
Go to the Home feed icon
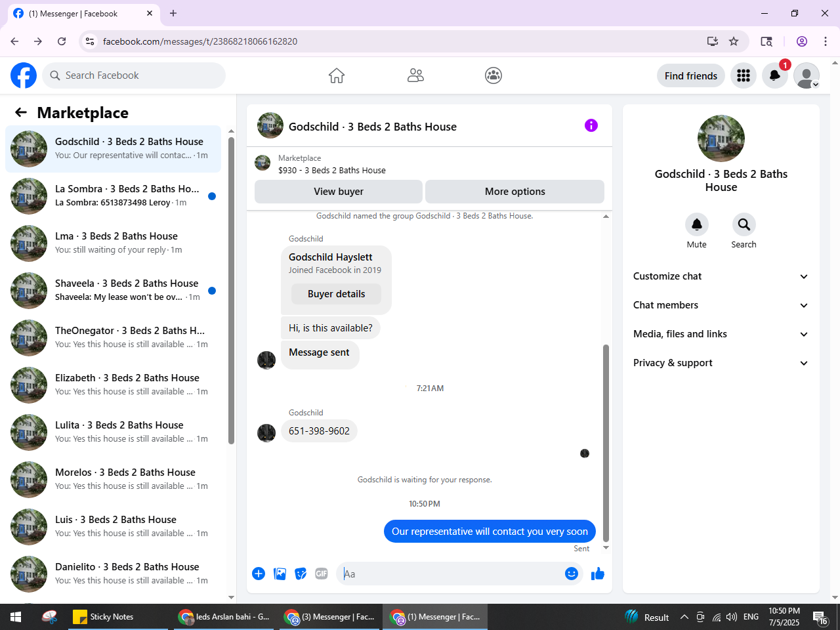(x=337, y=75)
